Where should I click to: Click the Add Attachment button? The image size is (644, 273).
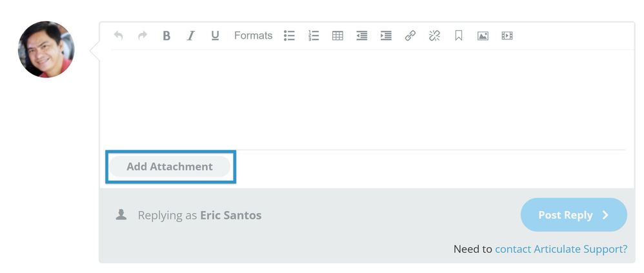170,167
